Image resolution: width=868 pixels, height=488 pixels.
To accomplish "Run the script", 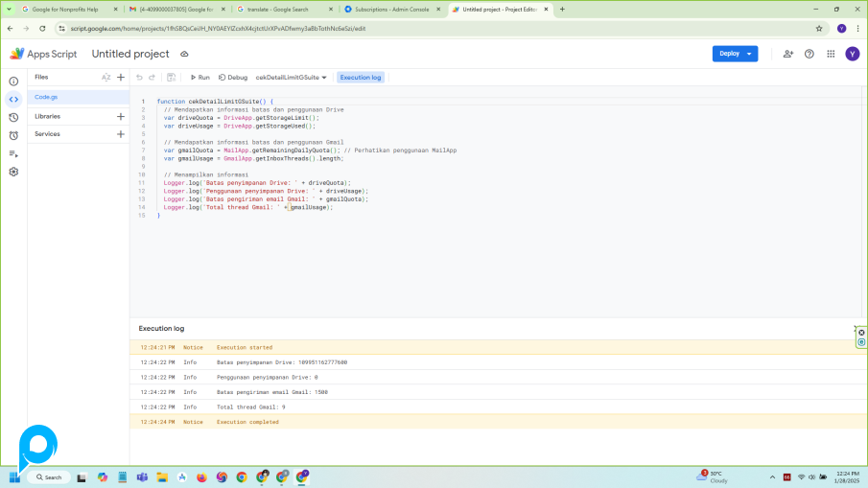I will pyautogui.click(x=199, y=77).
